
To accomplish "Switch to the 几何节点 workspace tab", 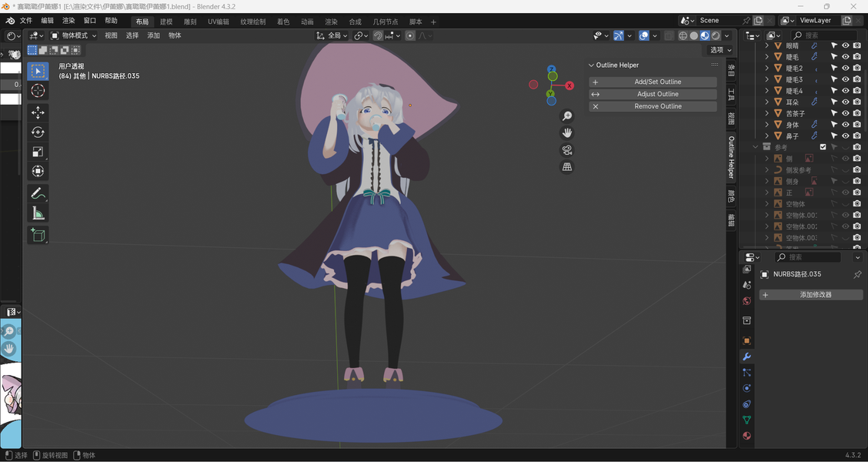I will click(x=386, y=22).
